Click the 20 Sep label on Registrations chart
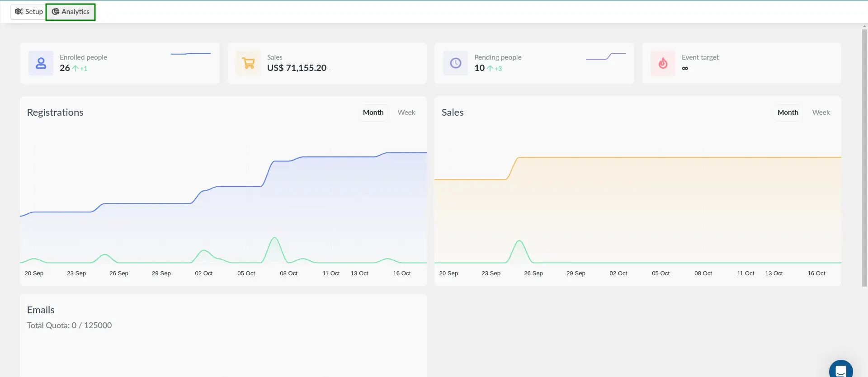 point(34,273)
